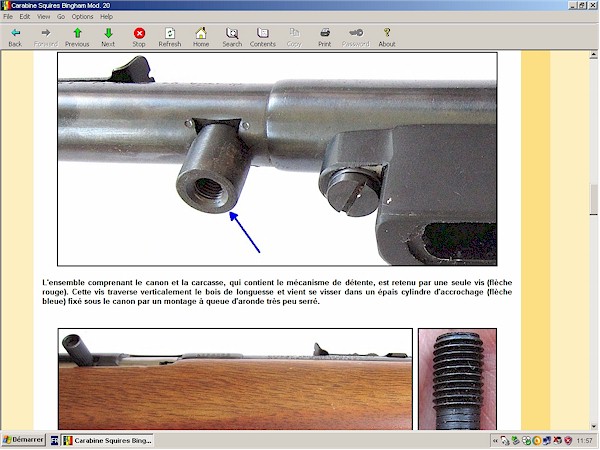Open the View menu
The height and width of the screenshot is (450, 600).
pyautogui.click(x=43, y=16)
